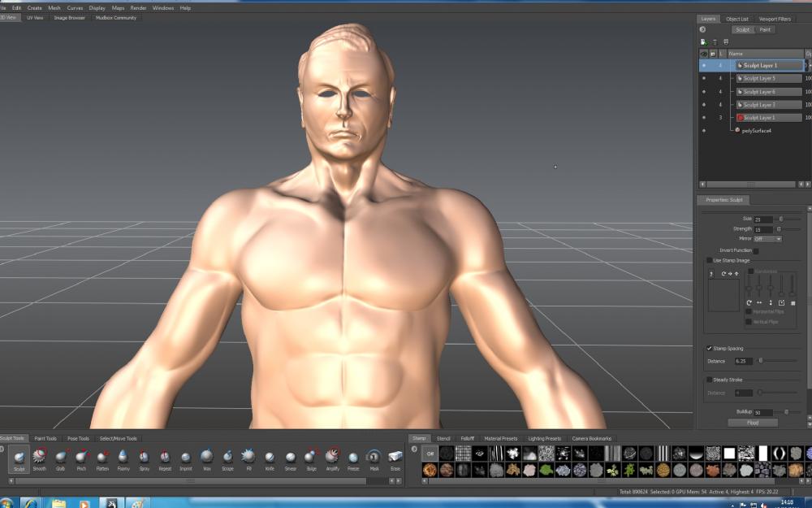812x508 pixels.
Task: Click the Sculpt layers button
Action: click(x=743, y=29)
